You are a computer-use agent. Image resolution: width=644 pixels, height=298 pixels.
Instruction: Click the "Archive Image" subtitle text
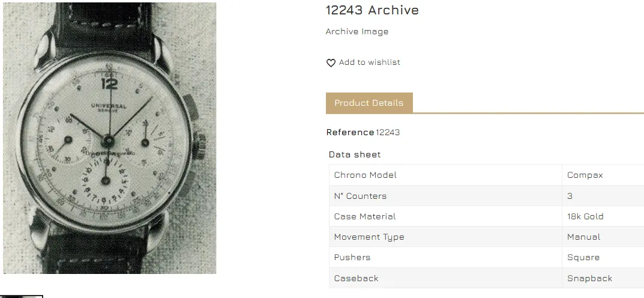[357, 32]
